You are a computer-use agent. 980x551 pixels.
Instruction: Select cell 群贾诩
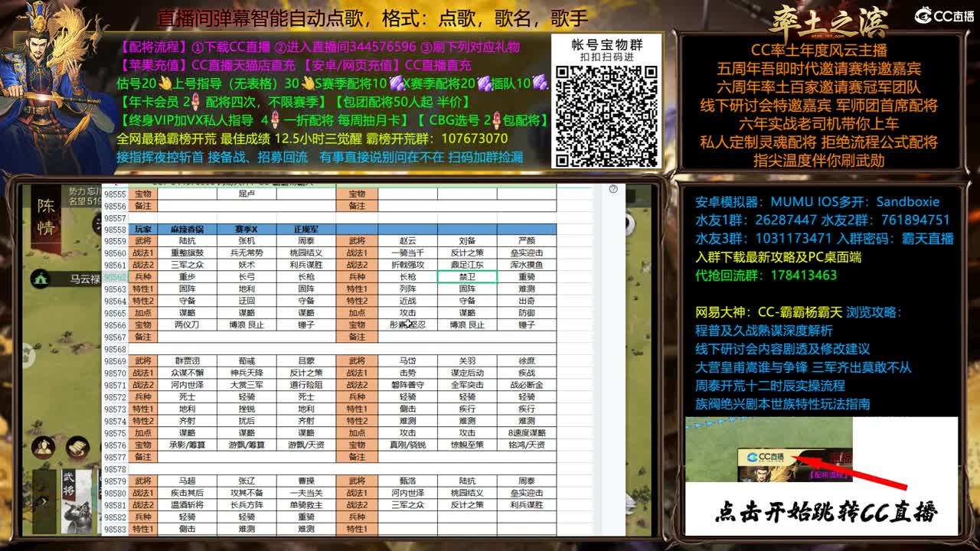point(187,361)
